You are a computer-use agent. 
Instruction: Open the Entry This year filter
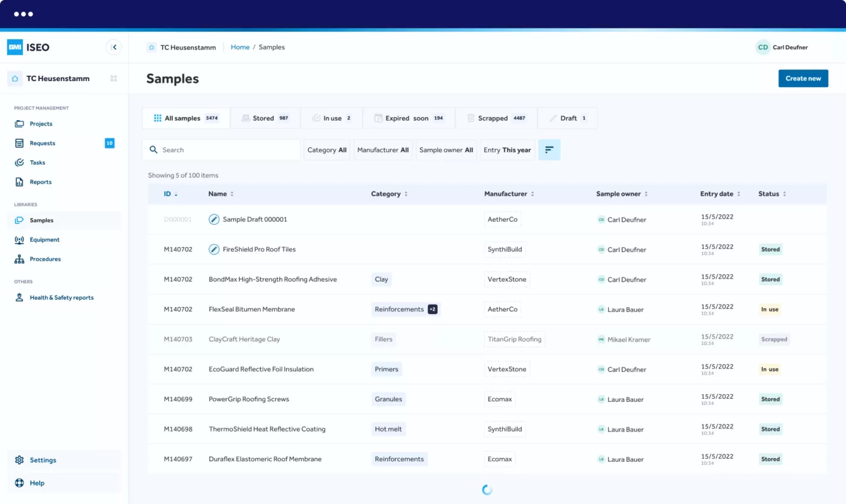point(507,150)
